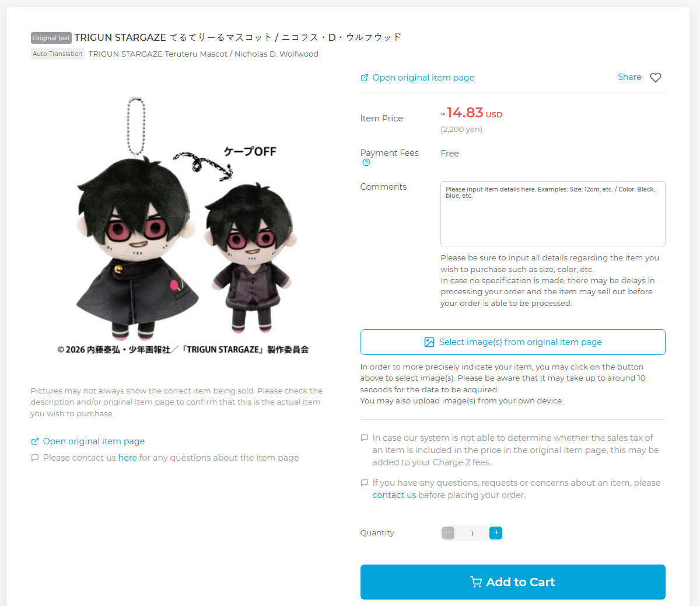The image size is (700, 606).
Task: Click the image icon in the Select image(s) button
Action: [x=429, y=342]
